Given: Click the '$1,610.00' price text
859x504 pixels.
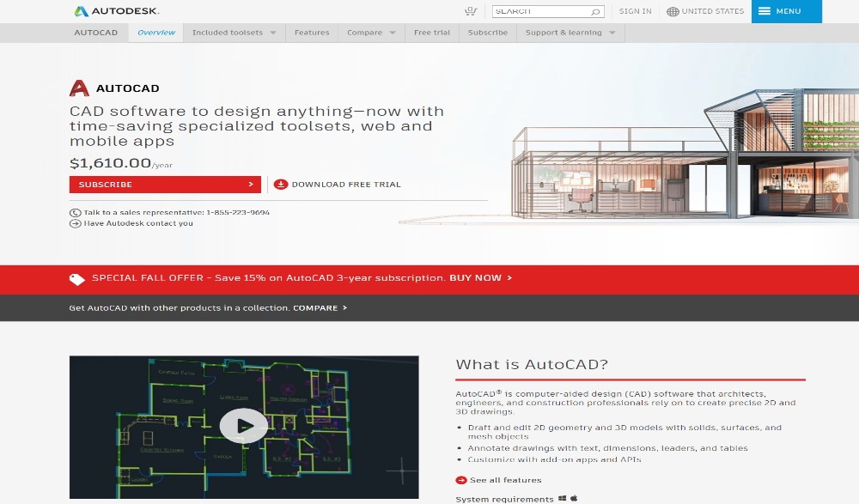Looking at the screenshot, I should tap(110, 163).
